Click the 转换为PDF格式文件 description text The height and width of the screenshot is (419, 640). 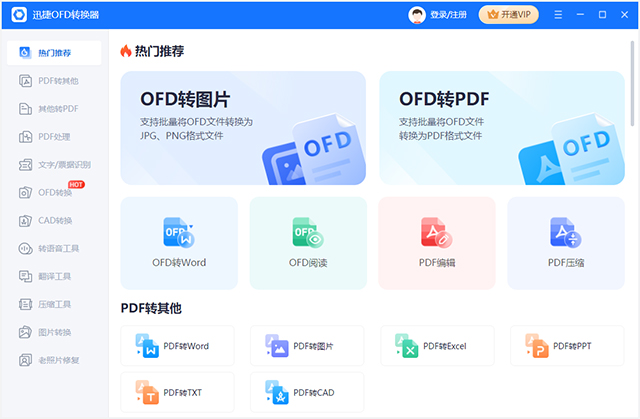[x=440, y=135]
